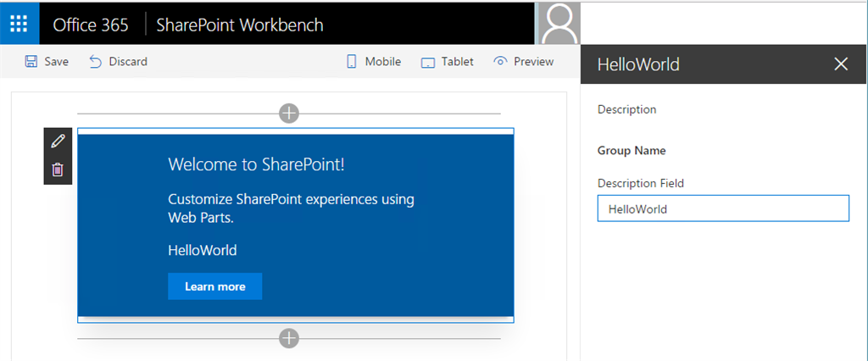Discard the page changes
The width and height of the screenshot is (868, 361).
[118, 61]
